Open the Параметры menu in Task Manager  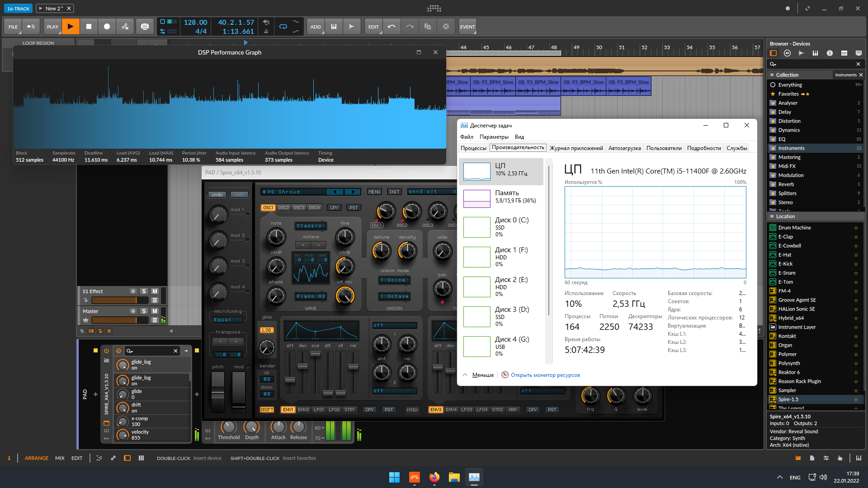pos(494,137)
